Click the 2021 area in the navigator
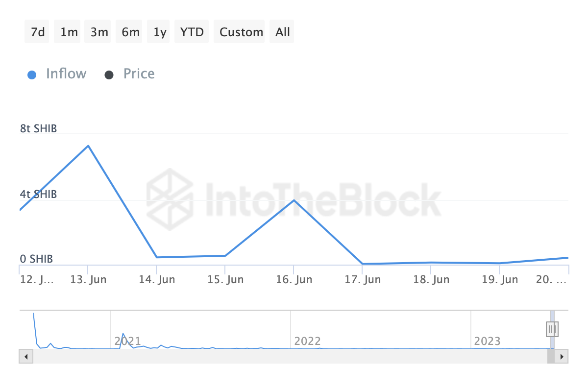588x392 pixels. [x=127, y=341]
